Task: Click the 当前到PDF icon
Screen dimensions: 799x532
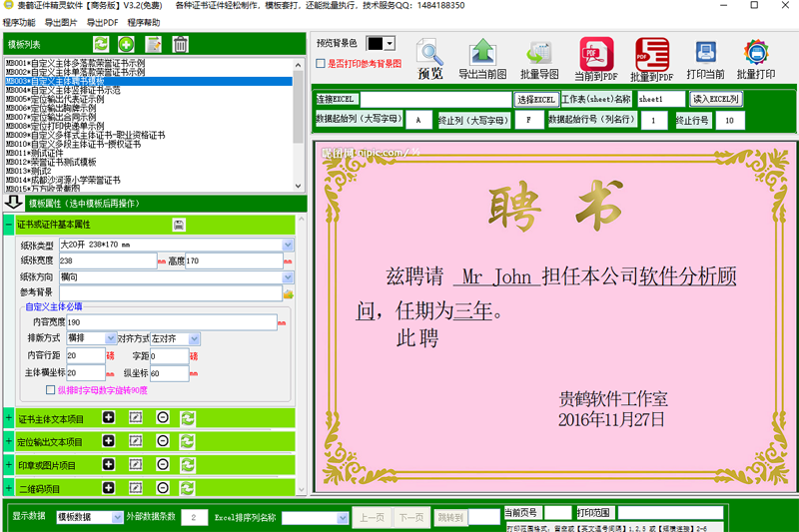Action: click(x=596, y=53)
